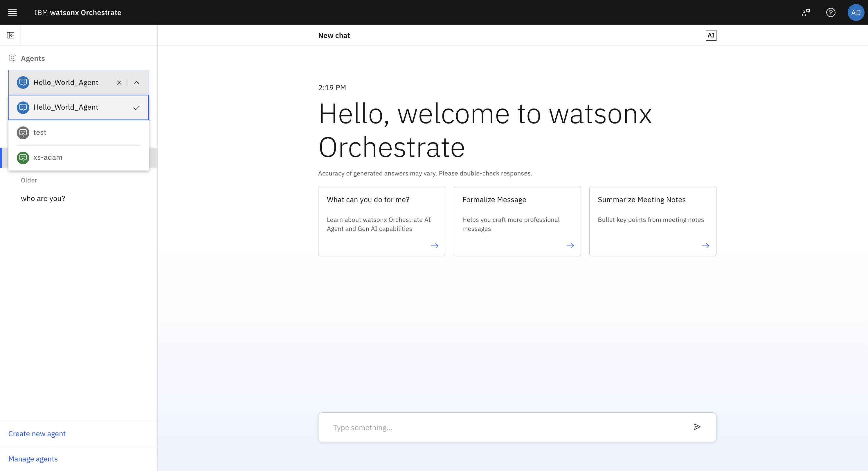Image resolution: width=868 pixels, height=471 pixels.
Task: Click Summarize Meeting Notes card arrow
Action: tap(705, 246)
